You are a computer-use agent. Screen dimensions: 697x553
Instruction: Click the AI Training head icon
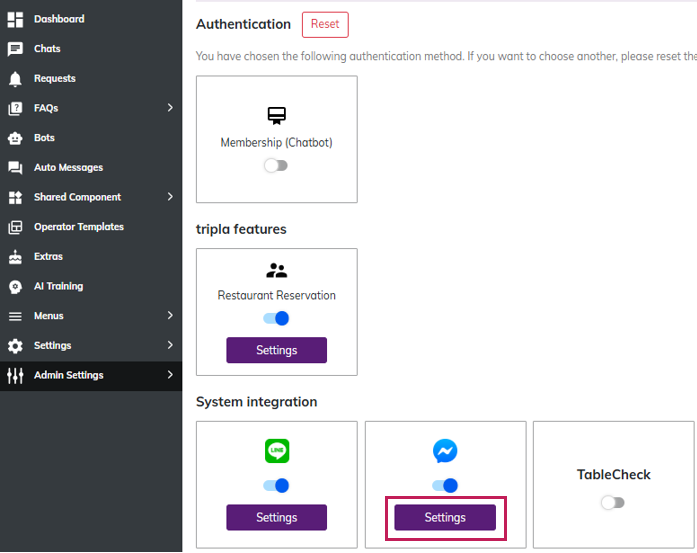[15, 287]
